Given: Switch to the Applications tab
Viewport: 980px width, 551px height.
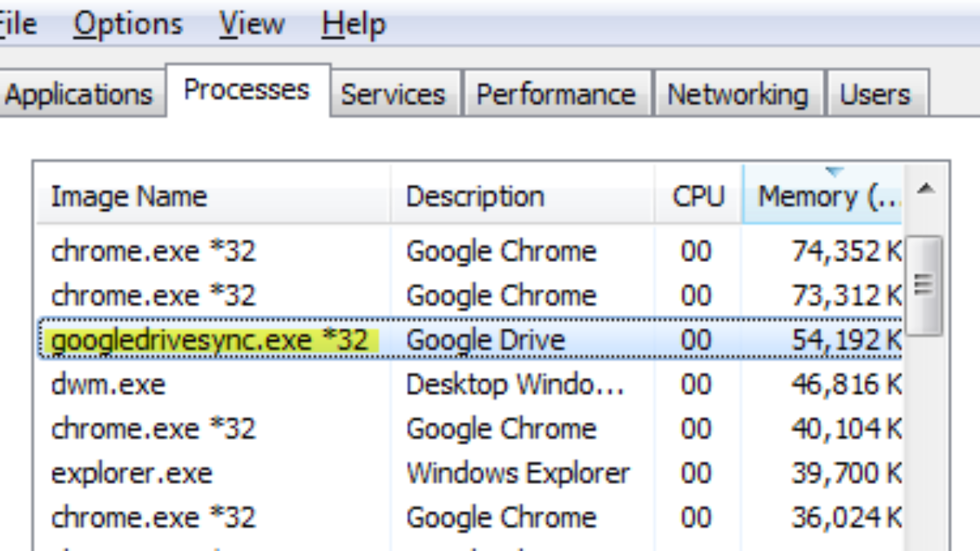Looking at the screenshot, I should coord(79,95).
